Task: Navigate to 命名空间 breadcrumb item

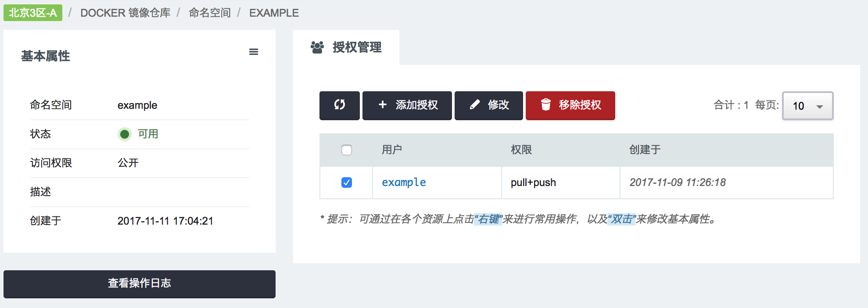Action: 209,13
